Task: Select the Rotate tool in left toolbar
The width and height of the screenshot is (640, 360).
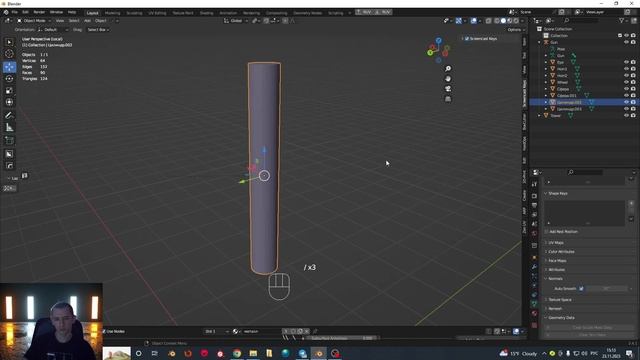Action: tap(9, 78)
